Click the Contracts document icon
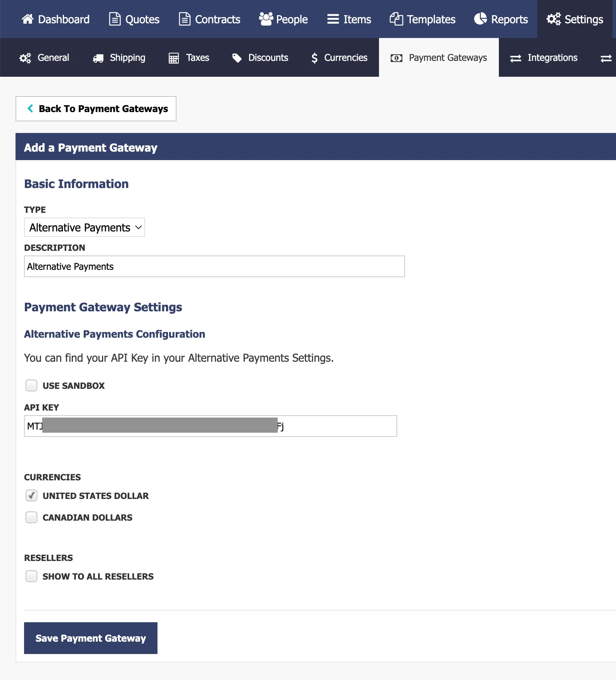The width and height of the screenshot is (616, 680). coord(184,19)
